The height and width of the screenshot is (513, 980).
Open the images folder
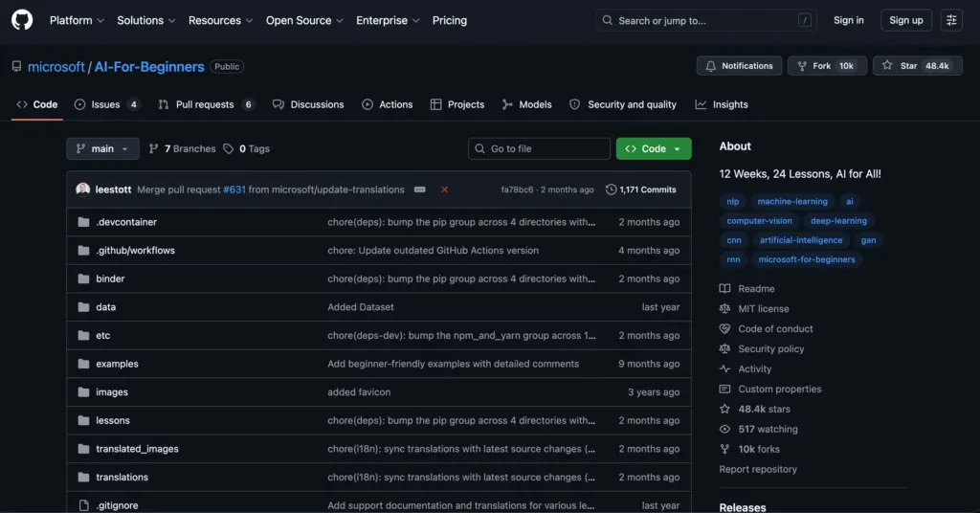tap(112, 391)
